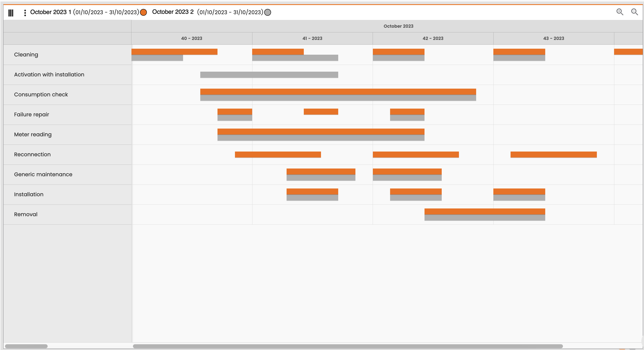Screen dimensions: 644x350
Task: Click the gray Meter reading bar
Action: [321, 138]
